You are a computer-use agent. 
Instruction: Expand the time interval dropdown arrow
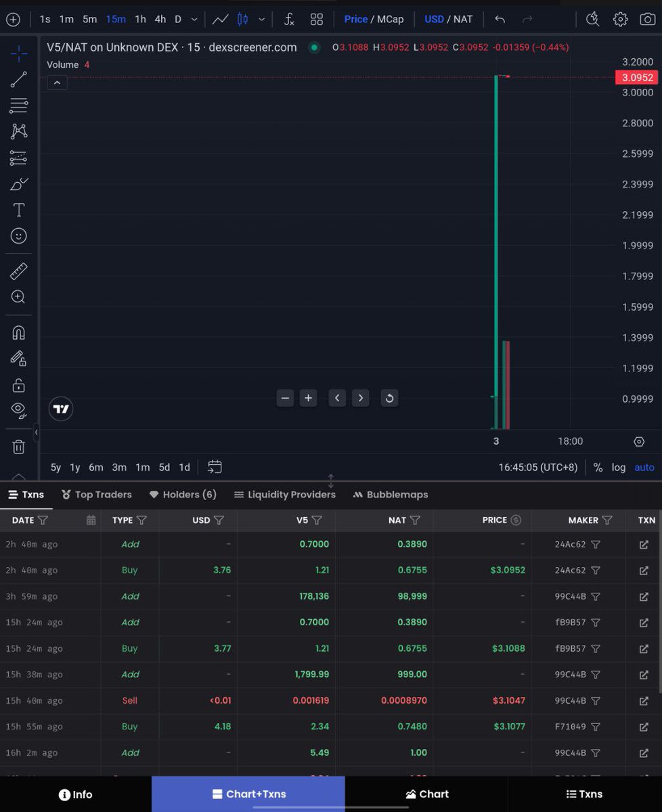point(195,20)
